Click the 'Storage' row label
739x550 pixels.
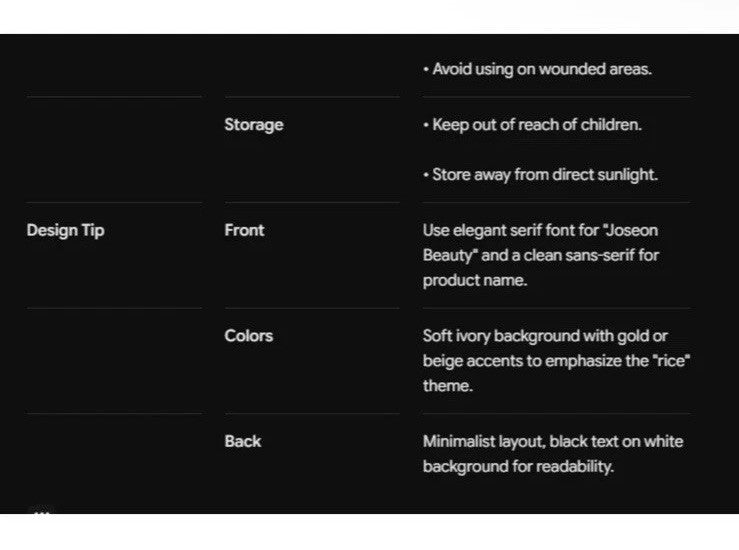(x=254, y=125)
